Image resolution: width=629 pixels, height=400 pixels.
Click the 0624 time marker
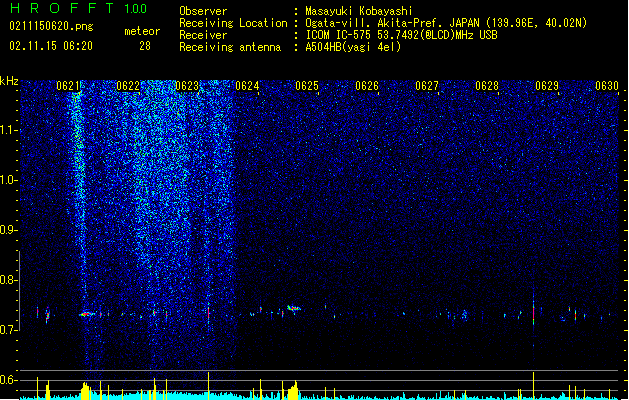pyautogui.click(x=247, y=86)
